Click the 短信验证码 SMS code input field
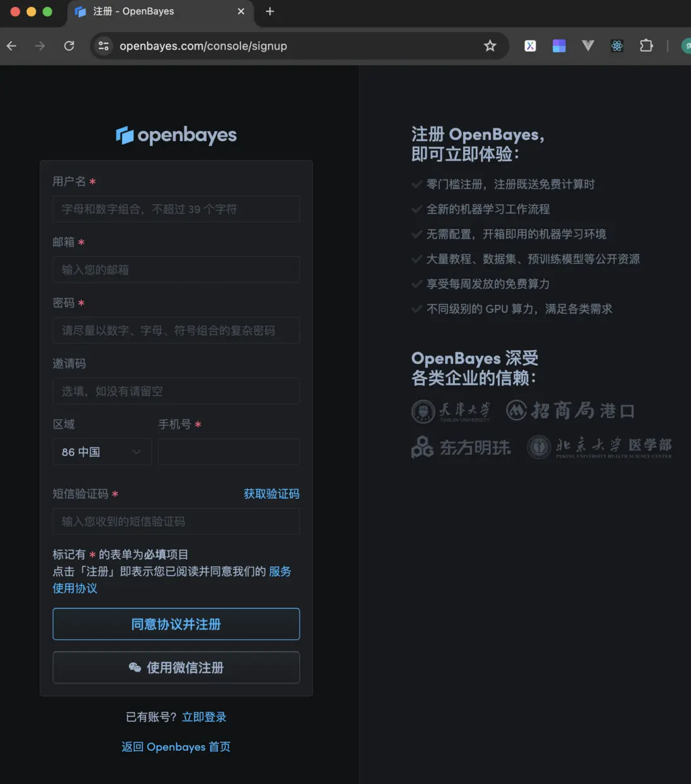Image resolution: width=691 pixels, height=784 pixels. 176,521
